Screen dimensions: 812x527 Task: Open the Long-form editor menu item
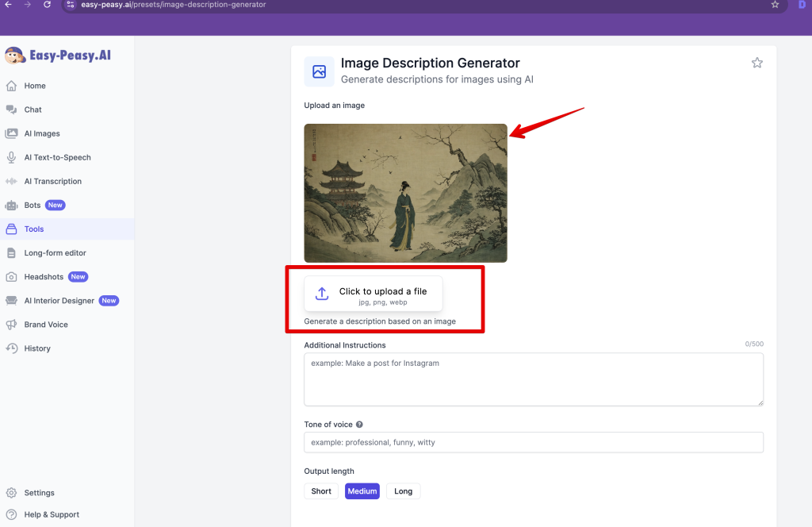pos(55,253)
